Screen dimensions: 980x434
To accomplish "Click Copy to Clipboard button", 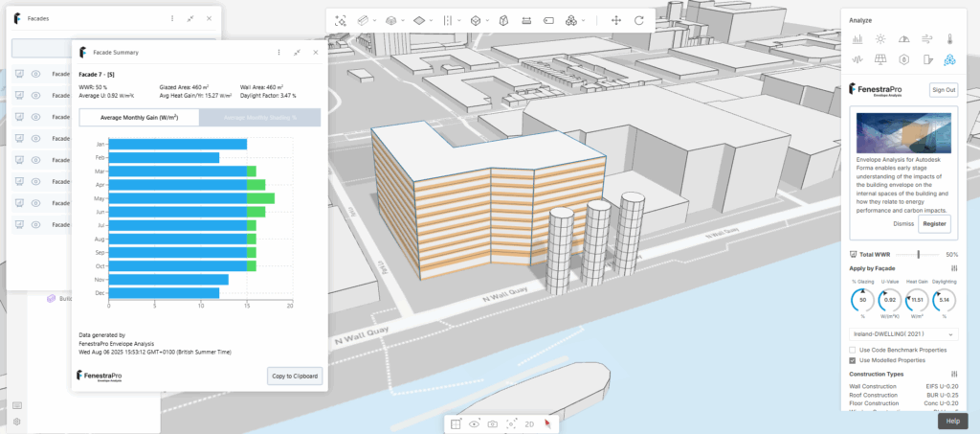I will [295, 377].
